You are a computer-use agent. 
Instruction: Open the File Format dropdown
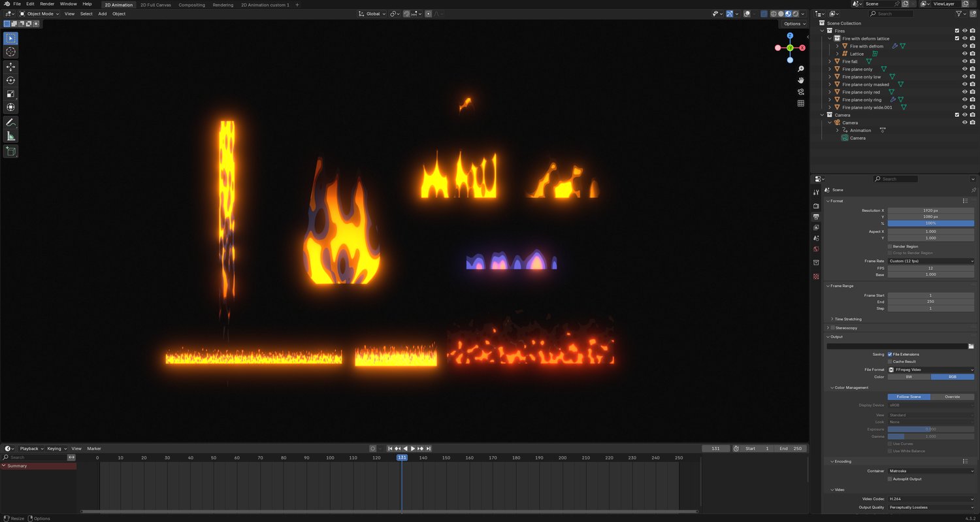point(931,370)
